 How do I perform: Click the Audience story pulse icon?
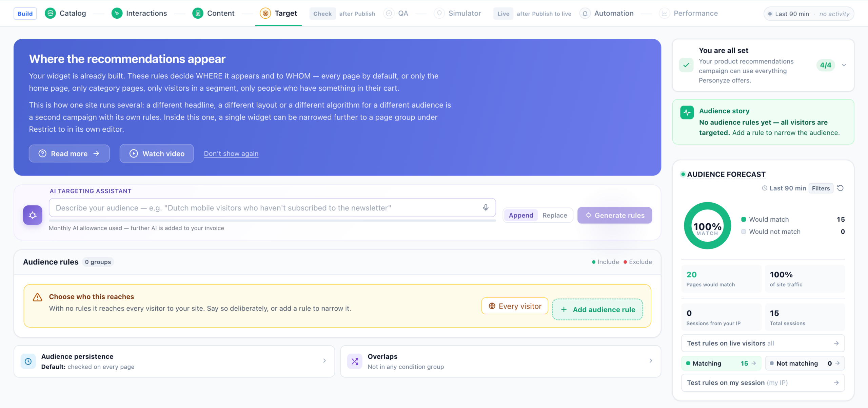tap(687, 113)
